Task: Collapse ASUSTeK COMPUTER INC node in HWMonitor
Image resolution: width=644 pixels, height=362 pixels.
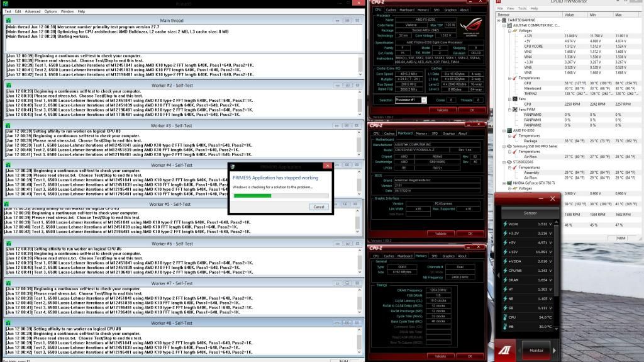Action: pyautogui.click(x=504, y=25)
